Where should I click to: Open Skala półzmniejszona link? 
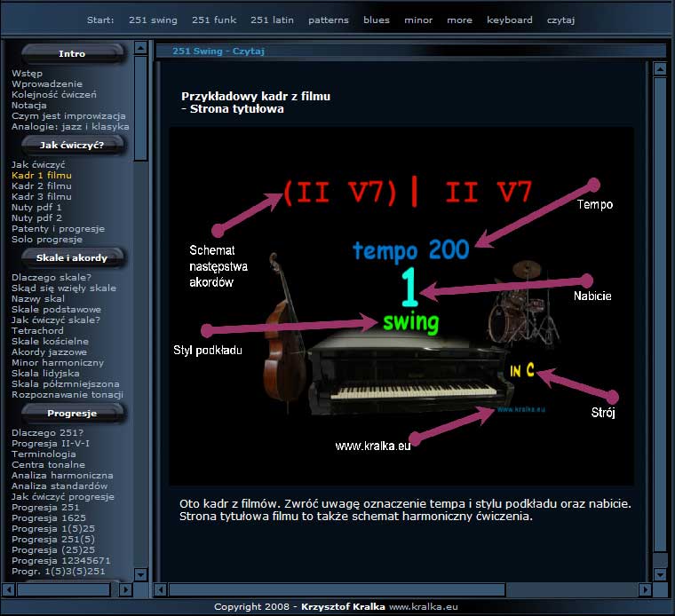click(x=66, y=383)
